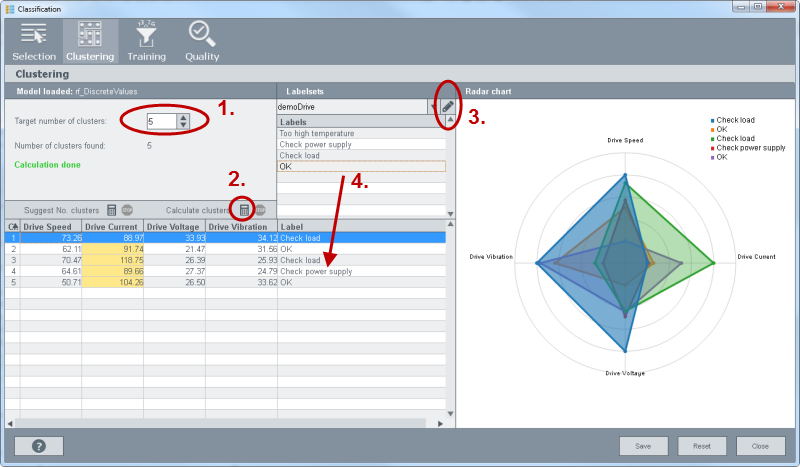
Task: Switch to the Training view
Action: [146, 41]
